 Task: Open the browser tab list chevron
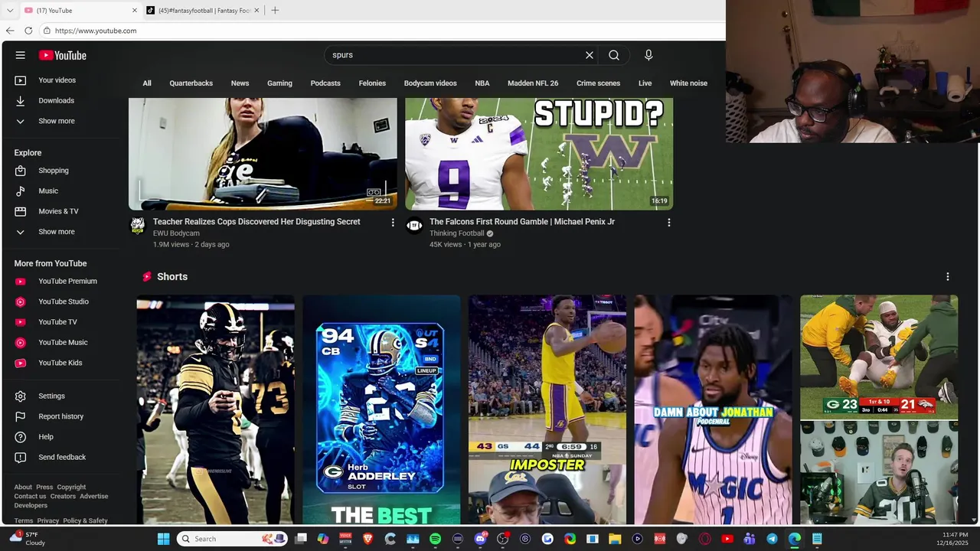click(10, 11)
